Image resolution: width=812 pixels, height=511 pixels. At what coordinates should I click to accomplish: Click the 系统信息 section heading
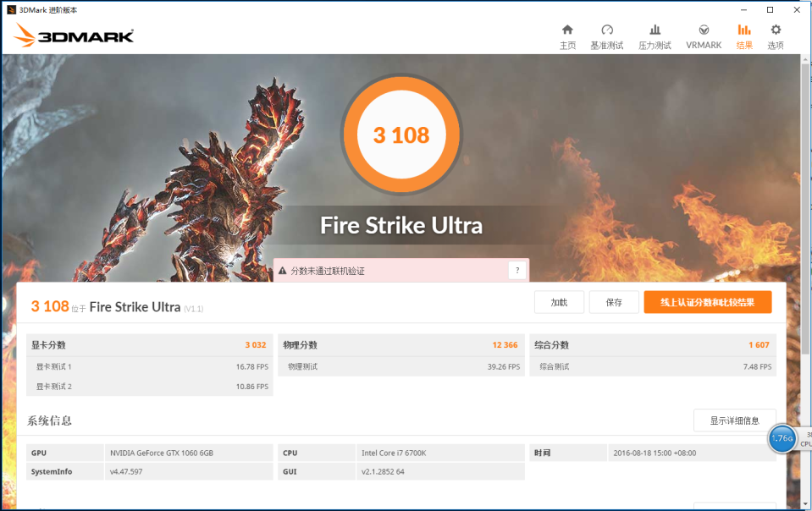(49, 420)
